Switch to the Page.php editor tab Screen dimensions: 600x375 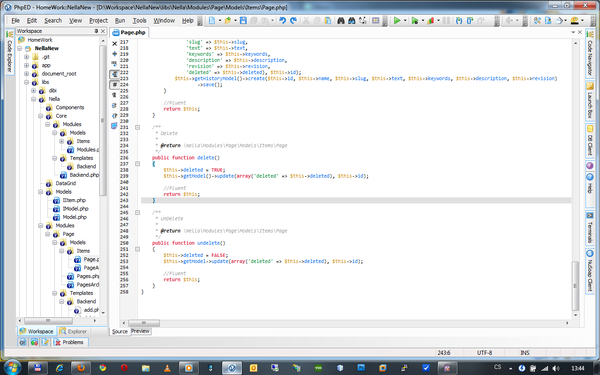[129, 33]
